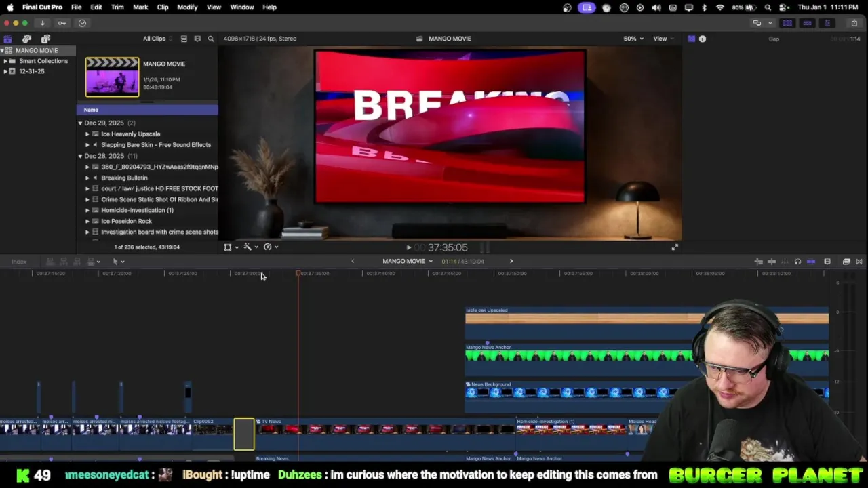Screen dimensions: 868x488
Task: Toggle clip appearance filmstrip/list icon
Action: [x=184, y=39]
